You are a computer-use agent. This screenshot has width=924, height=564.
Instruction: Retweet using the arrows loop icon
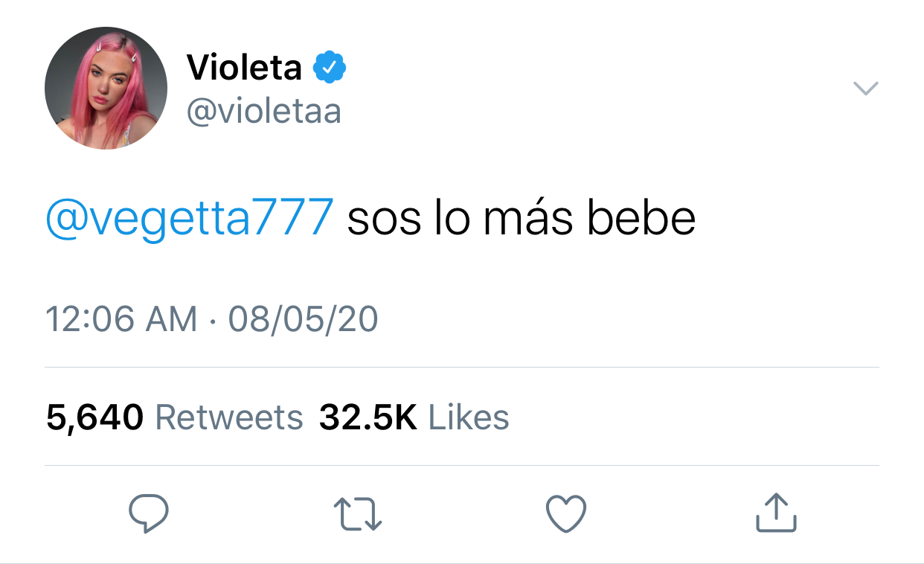tap(358, 514)
